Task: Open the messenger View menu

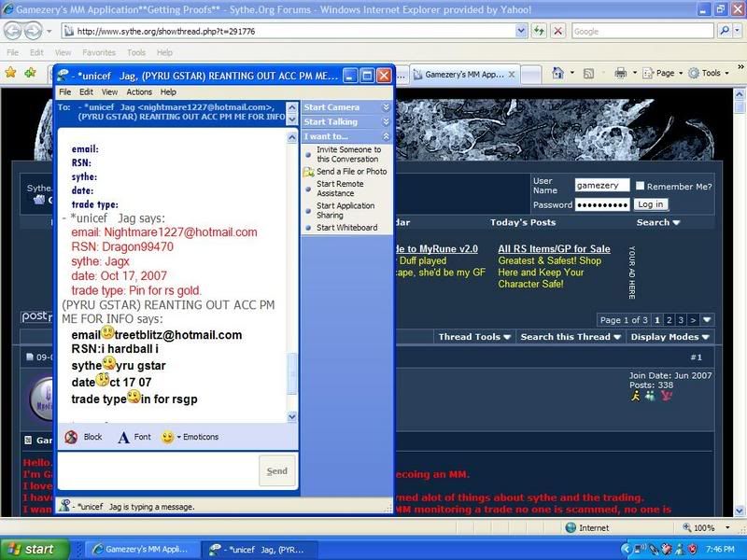Action: pos(109,91)
